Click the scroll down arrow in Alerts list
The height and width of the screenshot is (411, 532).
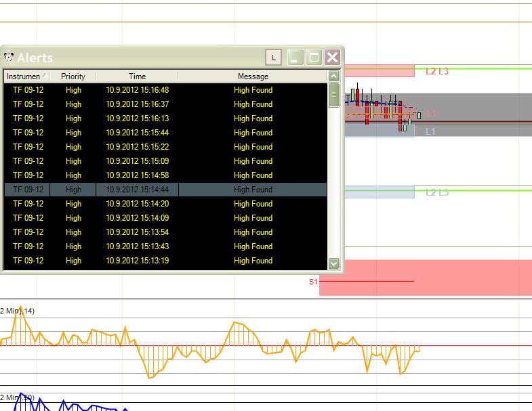[x=333, y=263]
